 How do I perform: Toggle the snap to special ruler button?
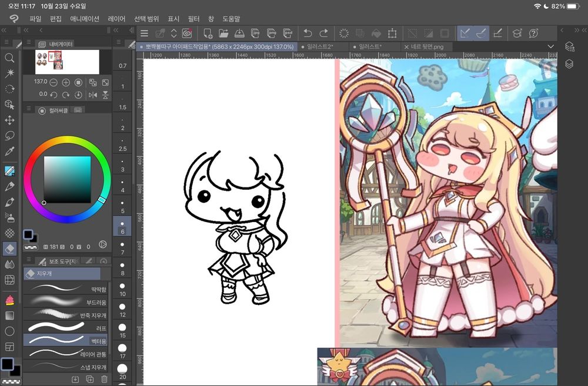(x=481, y=33)
